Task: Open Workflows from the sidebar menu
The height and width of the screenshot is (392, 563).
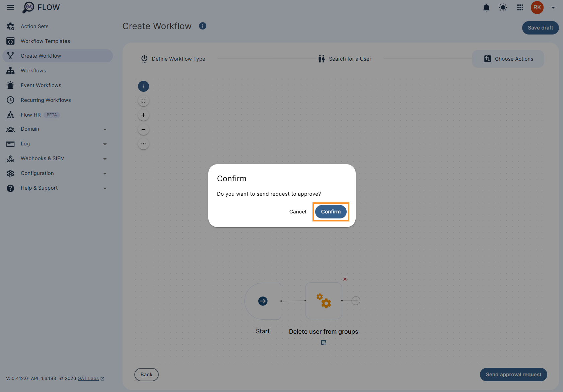Action: point(33,70)
